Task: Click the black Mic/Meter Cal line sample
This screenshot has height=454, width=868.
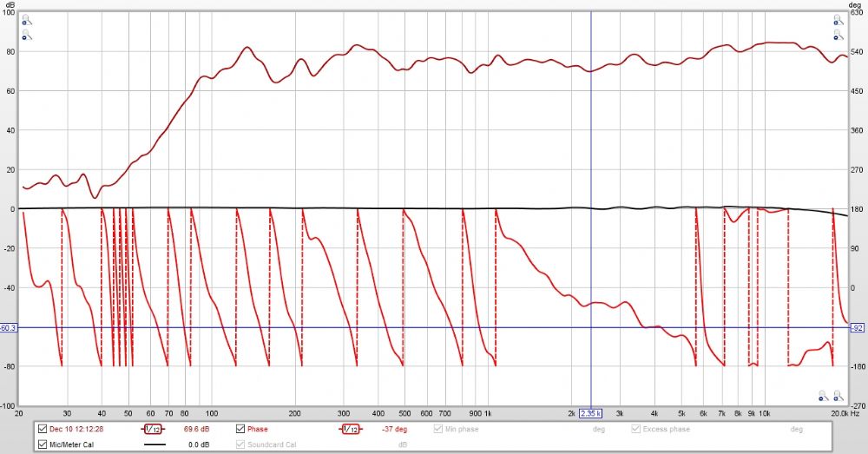Action: [x=154, y=444]
